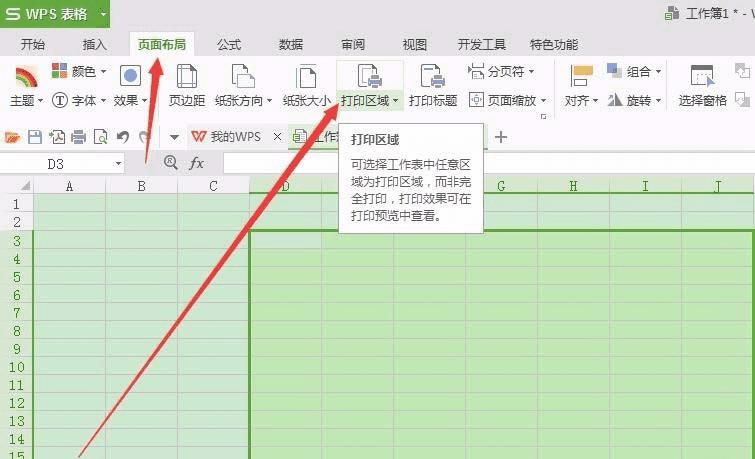755x459 pixels.
Task: Expand the WPS 表格 application menu arrow
Action: [x=103, y=13]
